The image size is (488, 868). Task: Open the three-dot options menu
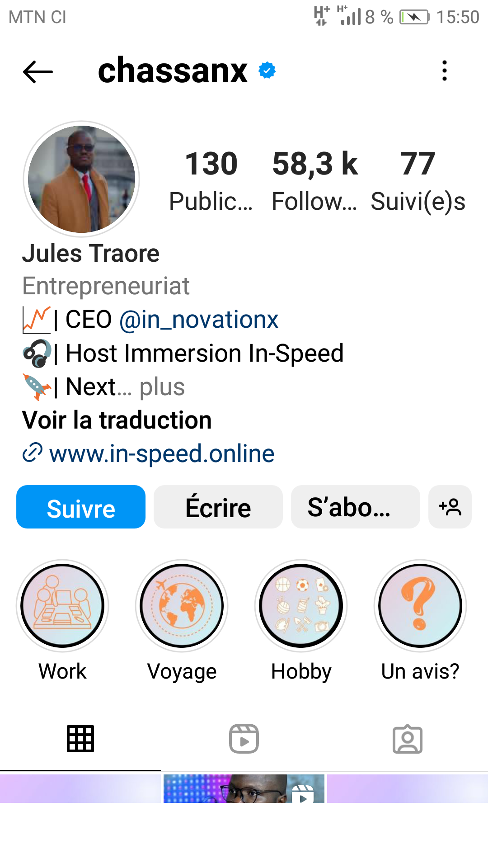pyautogui.click(x=445, y=71)
